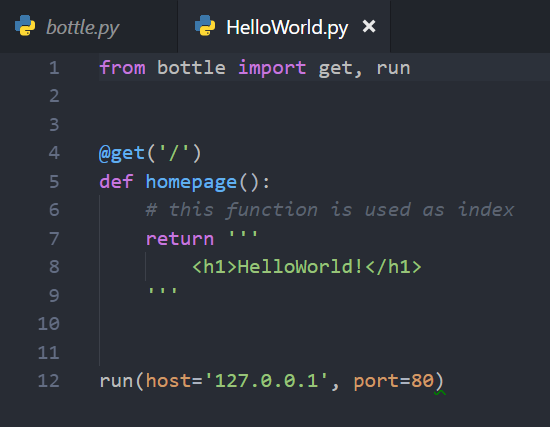Click the 'return' keyword on line 7
This screenshot has height=427, width=550.
(x=180, y=239)
